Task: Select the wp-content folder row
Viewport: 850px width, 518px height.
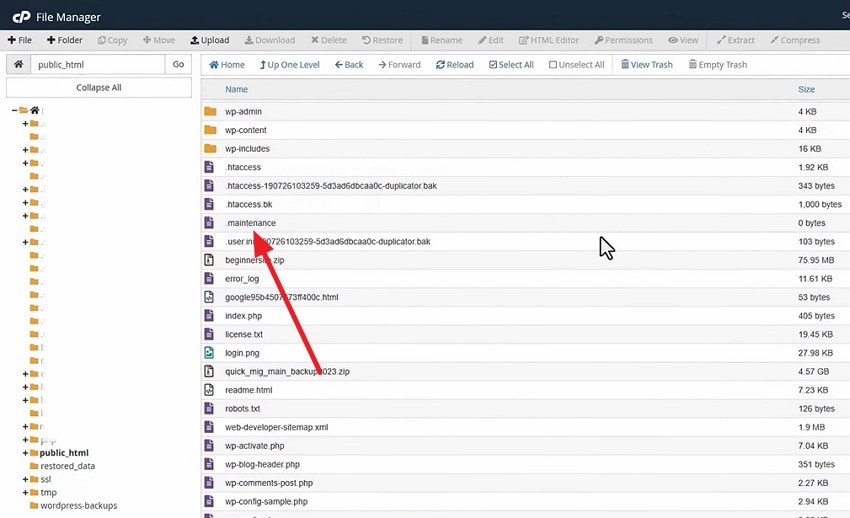Action: coord(525,130)
